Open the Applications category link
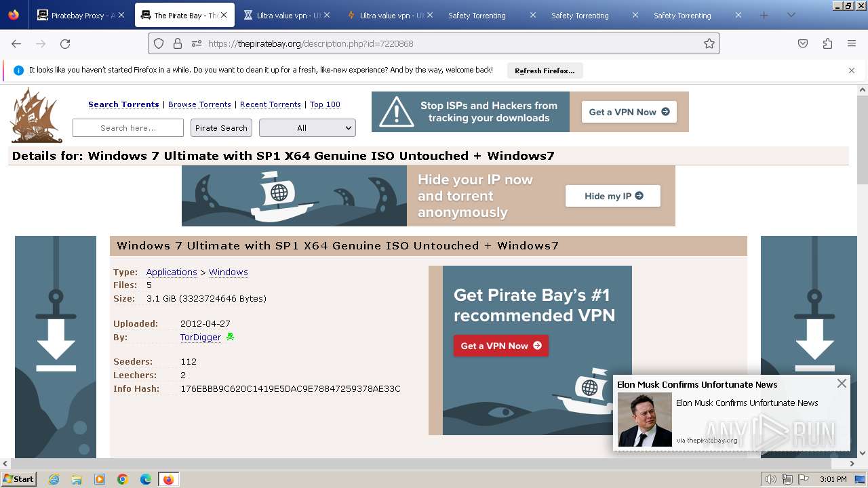This screenshot has height=488, width=868. click(x=172, y=272)
